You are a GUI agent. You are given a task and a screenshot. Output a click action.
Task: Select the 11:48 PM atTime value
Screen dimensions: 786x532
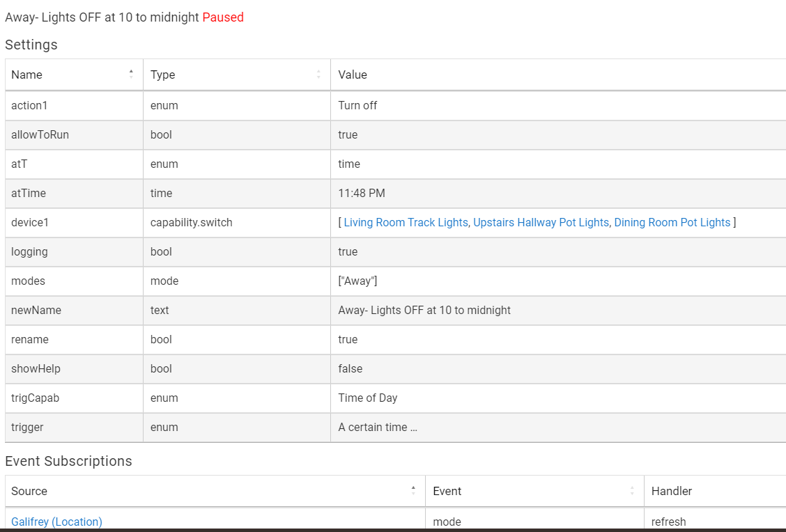pyautogui.click(x=362, y=193)
